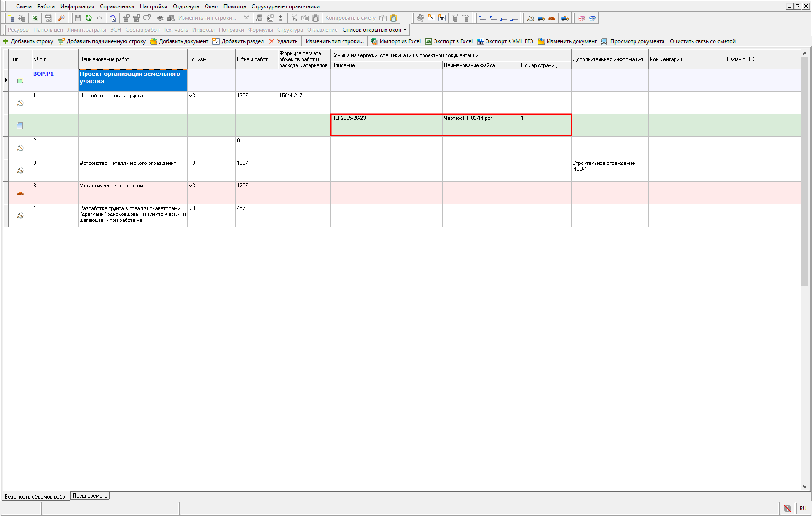The width and height of the screenshot is (812, 516).
Task: Click the green Excel icon in top toolbar
Action: (x=35, y=18)
